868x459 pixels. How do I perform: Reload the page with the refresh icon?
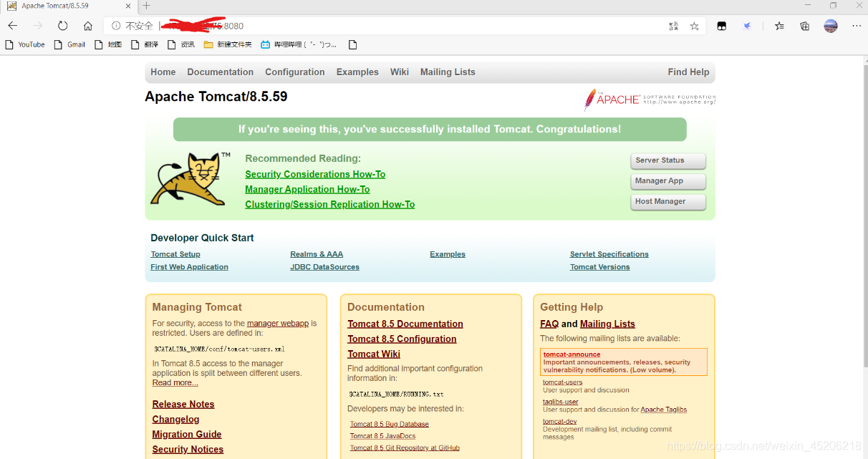click(x=63, y=26)
